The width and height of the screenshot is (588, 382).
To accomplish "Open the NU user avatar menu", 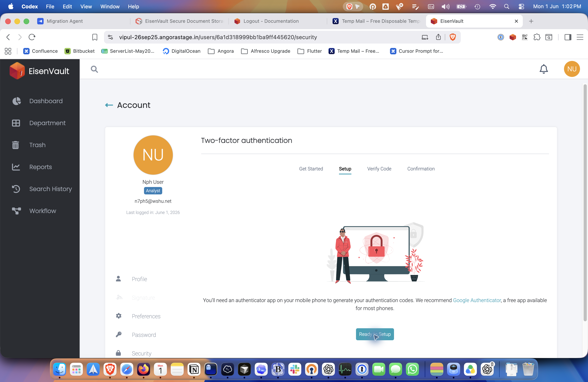I will 572,69.
